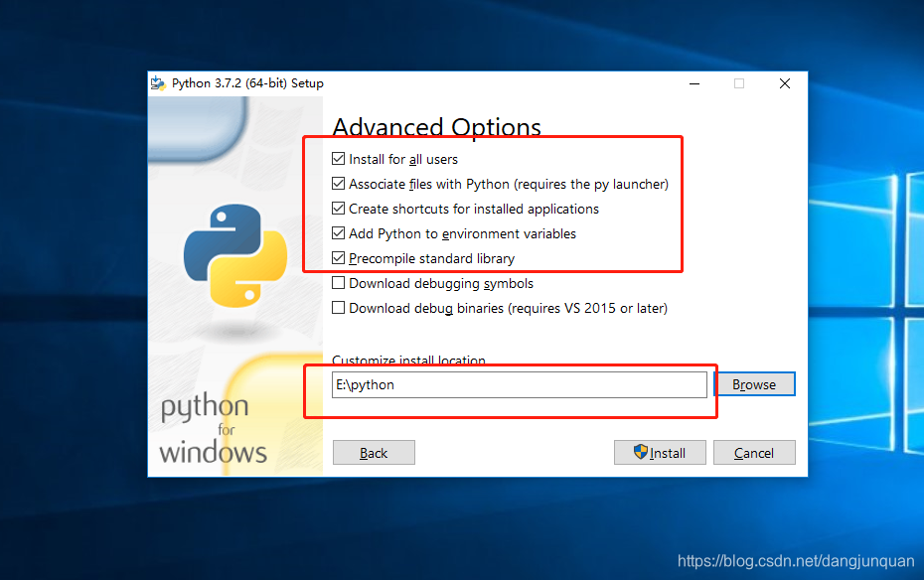Click the Customize install location label

point(408,360)
